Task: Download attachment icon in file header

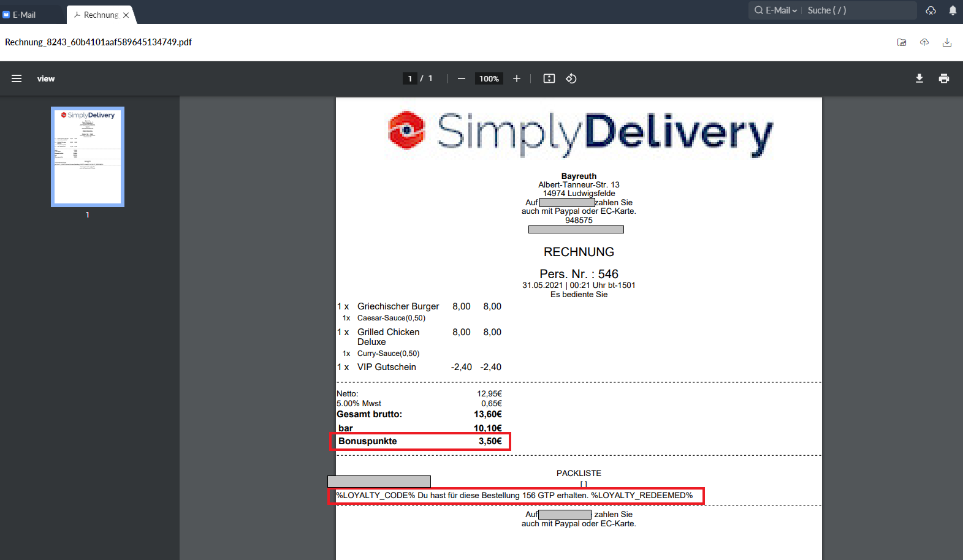Action: click(947, 42)
